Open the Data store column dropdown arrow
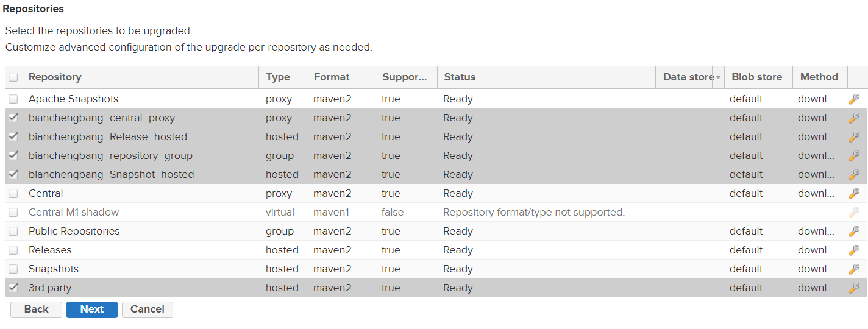The height and width of the screenshot is (329, 868). click(x=718, y=77)
